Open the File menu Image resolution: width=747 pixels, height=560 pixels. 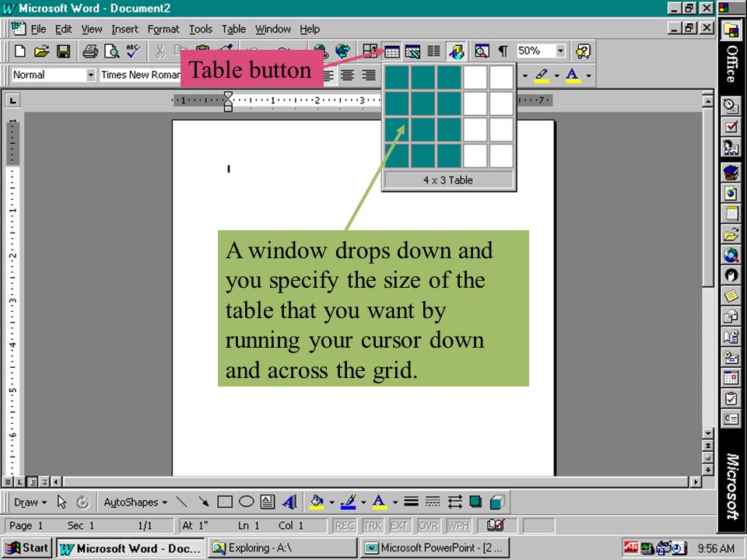(x=39, y=29)
